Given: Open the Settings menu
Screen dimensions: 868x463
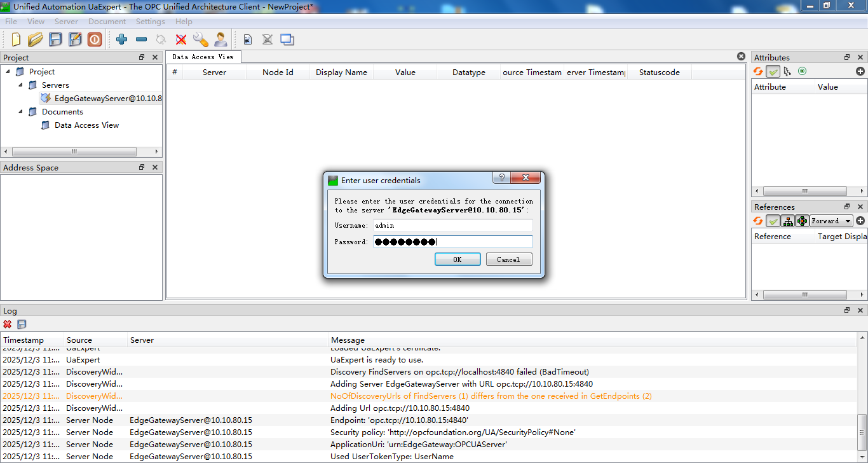Looking at the screenshot, I should 151,22.
